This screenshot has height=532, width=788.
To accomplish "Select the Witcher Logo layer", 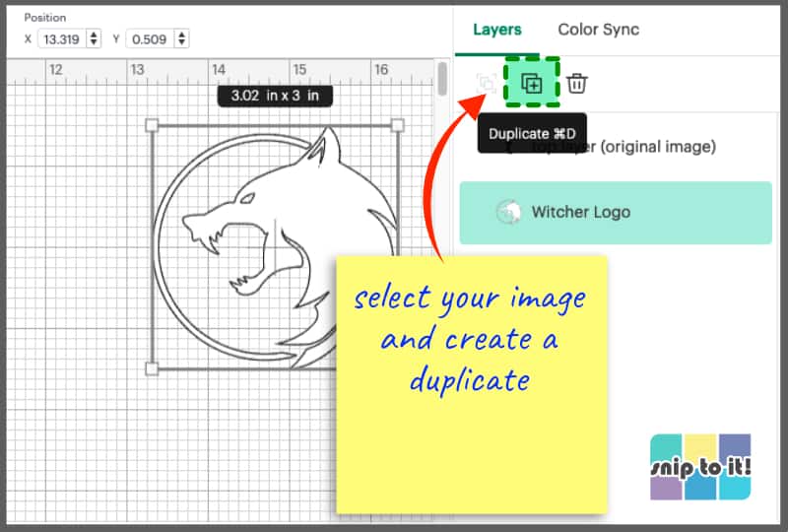I will 616,213.
